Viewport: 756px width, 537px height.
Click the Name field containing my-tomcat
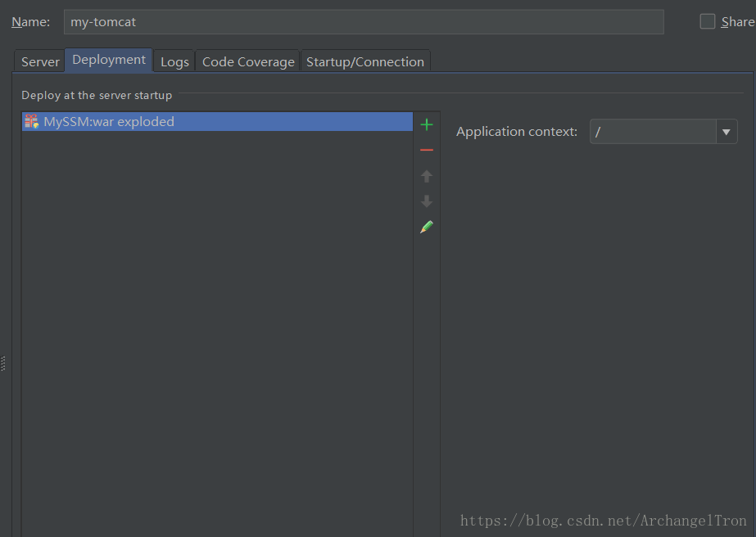tap(364, 21)
